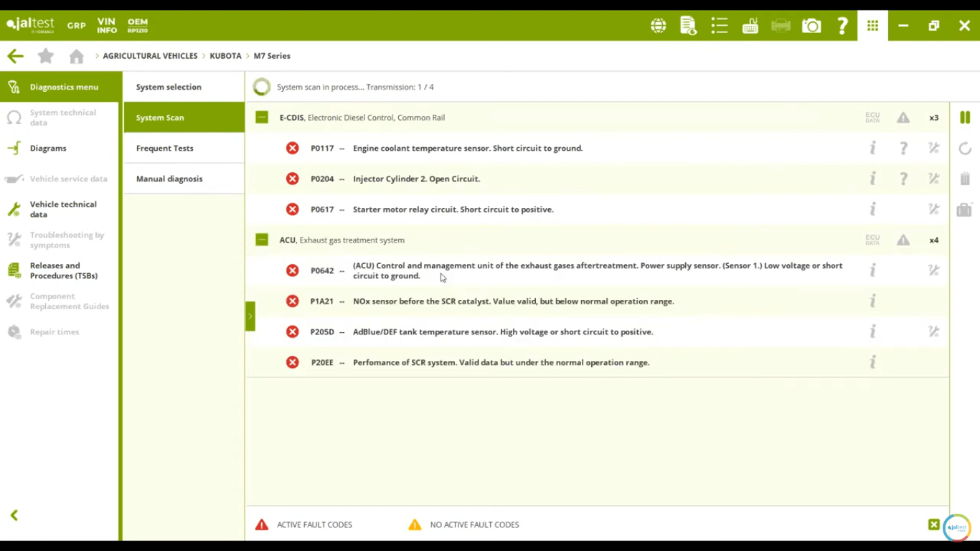The height and width of the screenshot is (551, 980).
Task: Go back with the arrow icon
Action: tap(15, 56)
